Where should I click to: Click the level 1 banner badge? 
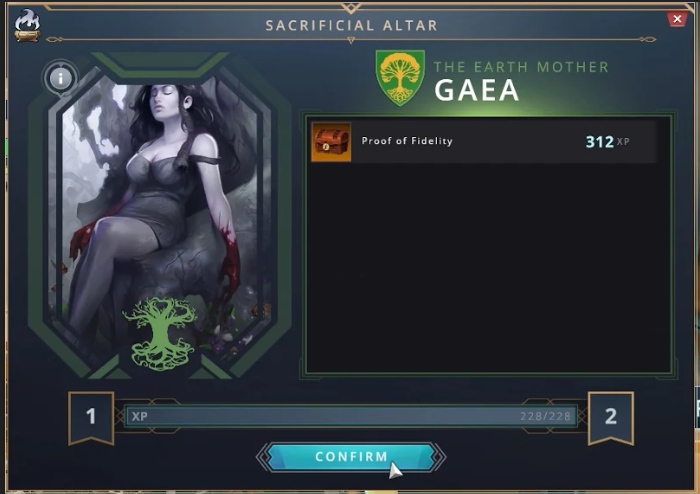click(x=91, y=418)
